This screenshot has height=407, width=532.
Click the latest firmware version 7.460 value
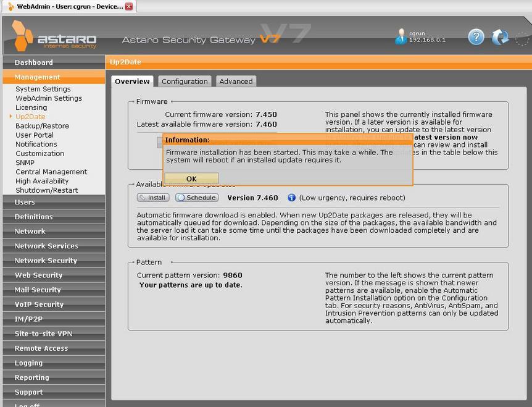(266, 124)
